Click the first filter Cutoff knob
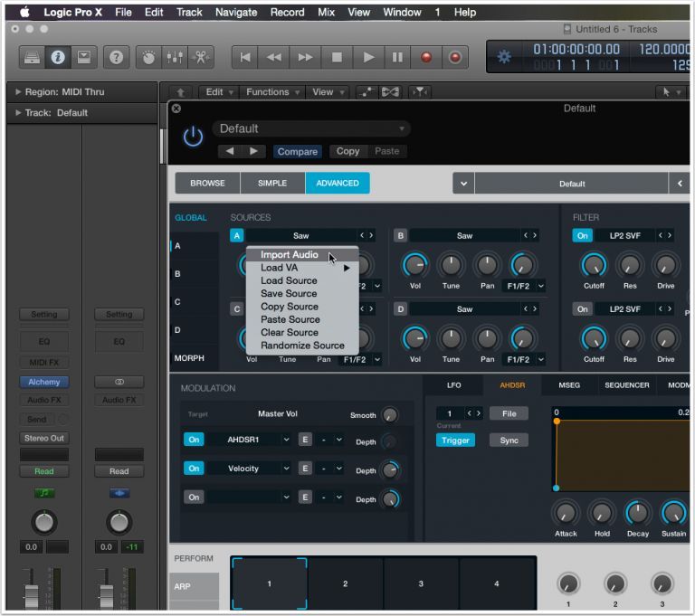695x616 pixels. pos(594,265)
